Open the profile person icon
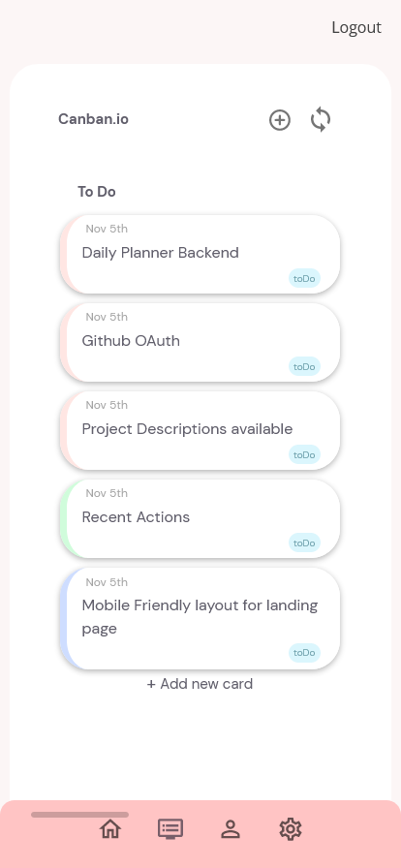 click(231, 829)
